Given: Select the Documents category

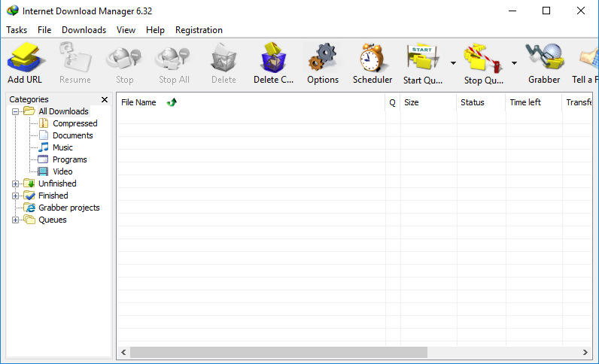Looking at the screenshot, I should (72, 135).
